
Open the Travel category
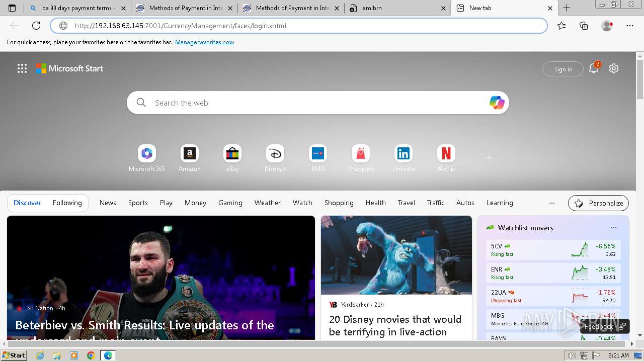(407, 203)
